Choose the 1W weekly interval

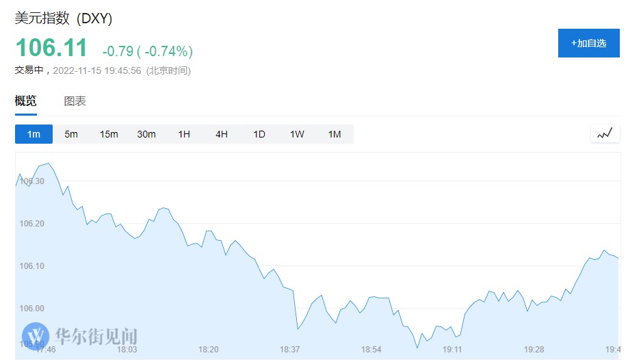297,134
